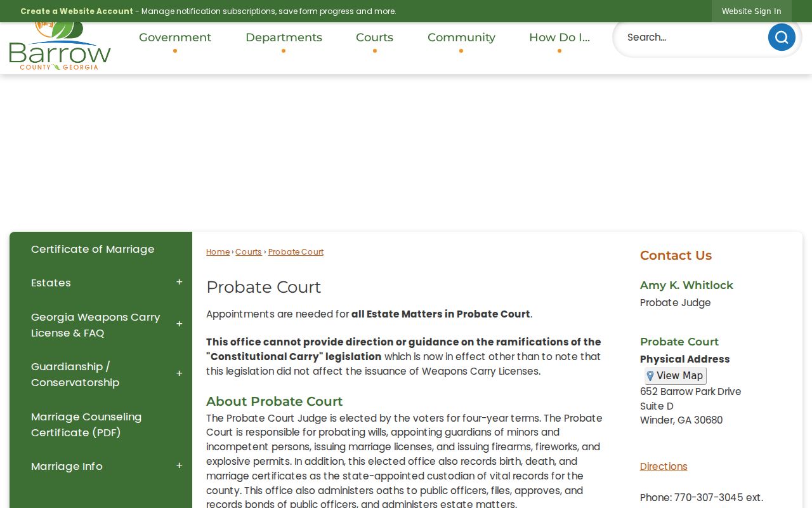Click the search magnifier button
This screenshot has width=812, height=508.
pos(782,37)
